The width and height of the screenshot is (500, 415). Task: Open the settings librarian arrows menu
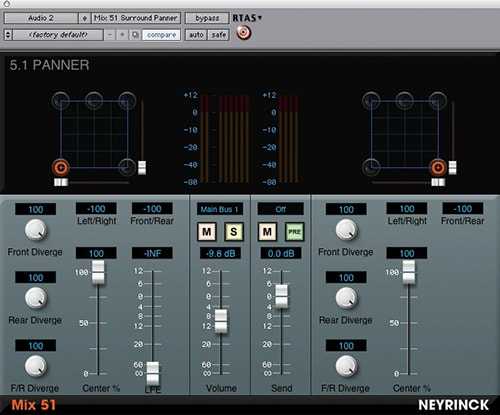[x=8, y=35]
